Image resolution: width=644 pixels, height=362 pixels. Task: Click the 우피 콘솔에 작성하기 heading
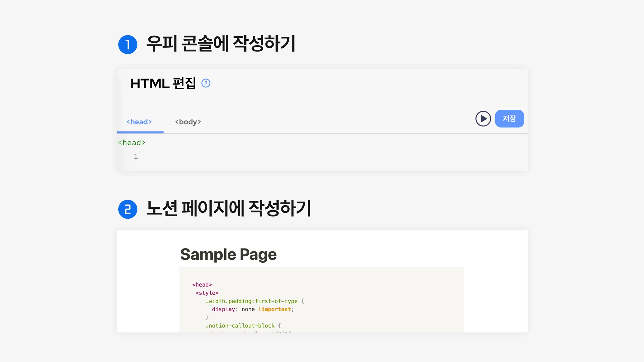point(221,43)
